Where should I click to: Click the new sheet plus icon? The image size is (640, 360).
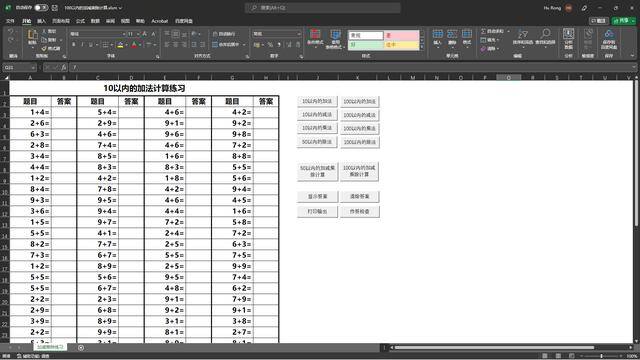click(x=81, y=348)
